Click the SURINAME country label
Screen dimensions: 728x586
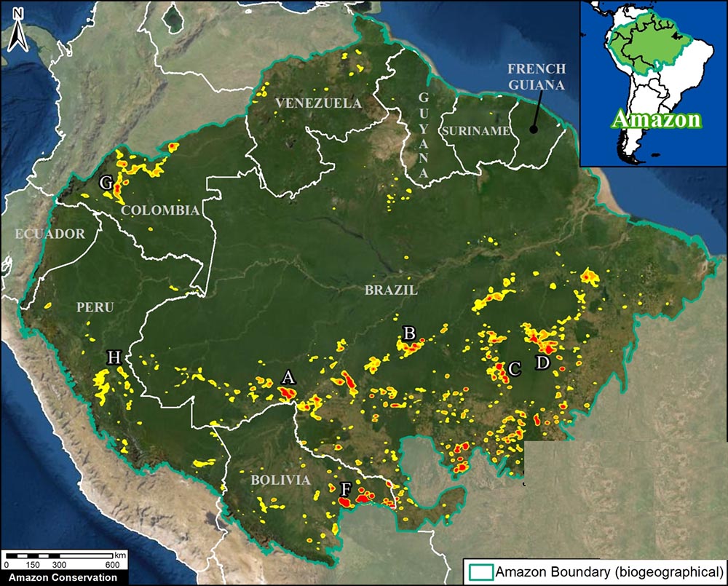coord(474,131)
